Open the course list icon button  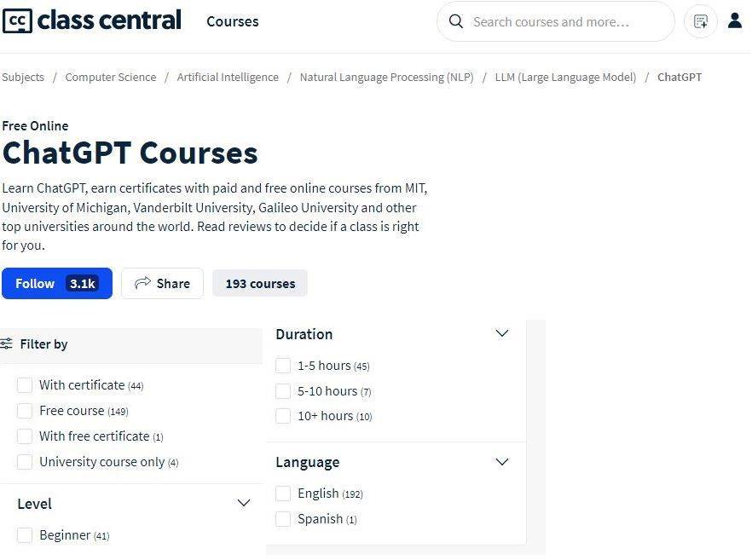[x=701, y=21]
